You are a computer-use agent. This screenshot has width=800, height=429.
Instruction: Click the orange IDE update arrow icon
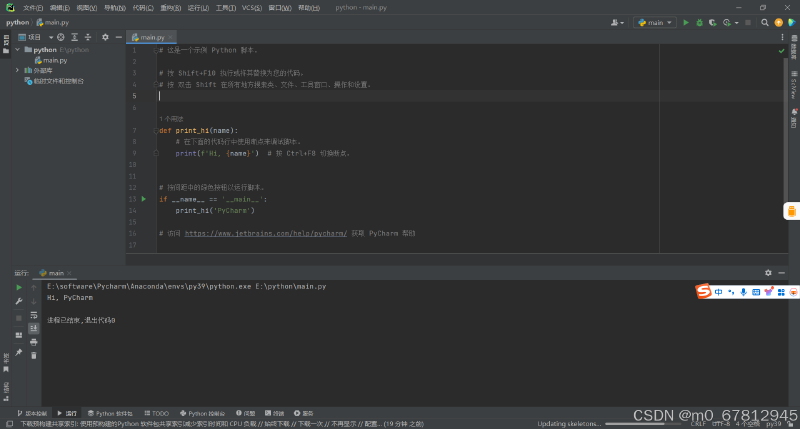pyautogui.click(x=778, y=22)
